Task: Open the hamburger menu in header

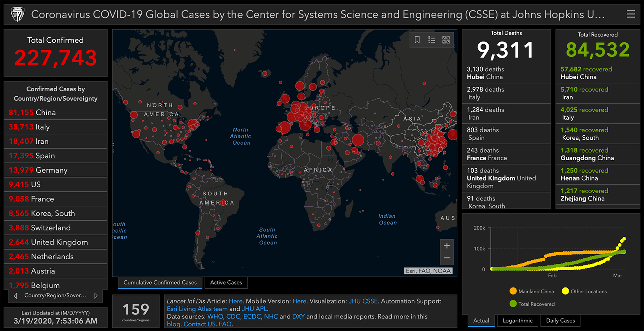Action: [x=631, y=14]
